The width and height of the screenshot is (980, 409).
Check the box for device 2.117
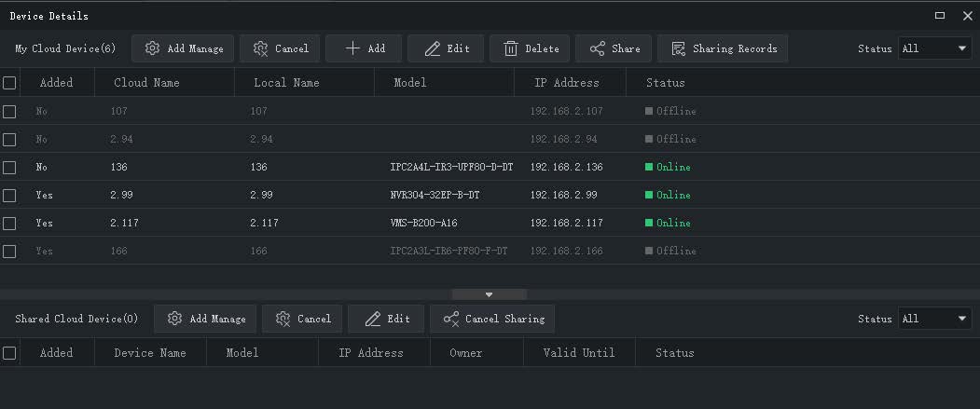pyautogui.click(x=9, y=223)
